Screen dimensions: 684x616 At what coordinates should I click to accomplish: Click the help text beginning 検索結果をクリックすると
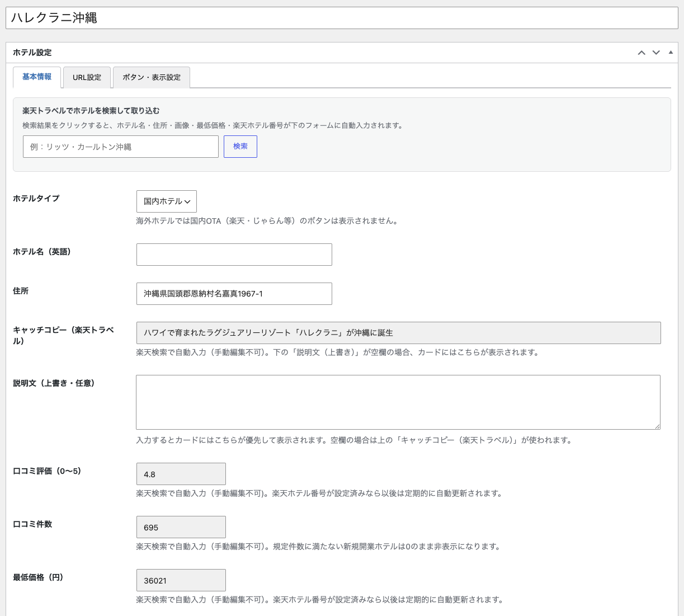(214, 126)
